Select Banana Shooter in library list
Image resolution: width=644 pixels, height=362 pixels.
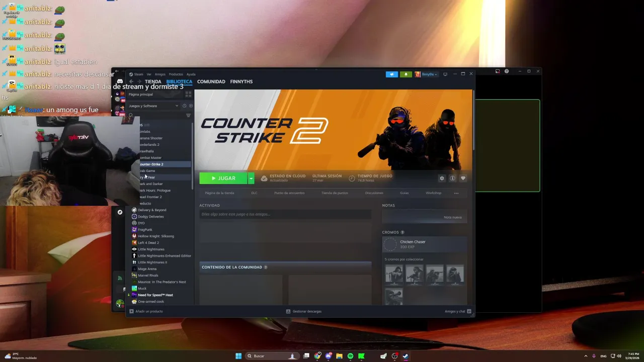click(x=150, y=138)
